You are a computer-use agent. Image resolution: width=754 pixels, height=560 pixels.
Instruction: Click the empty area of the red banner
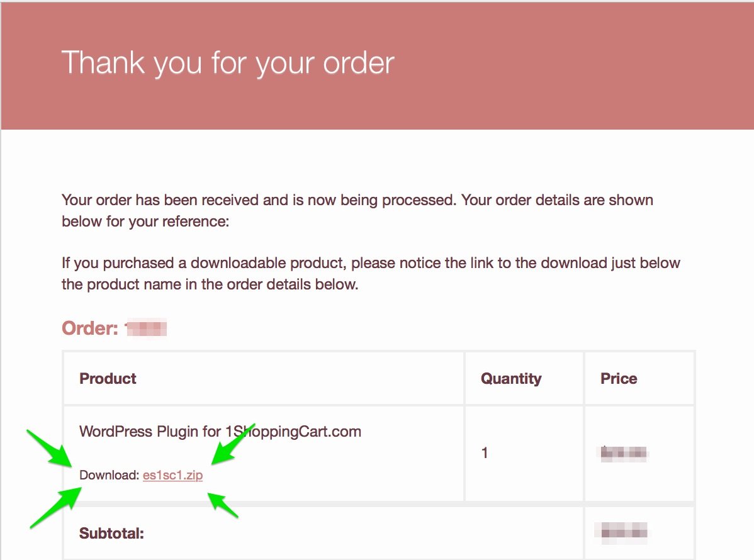pyautogui.click(x=577, y=65)
